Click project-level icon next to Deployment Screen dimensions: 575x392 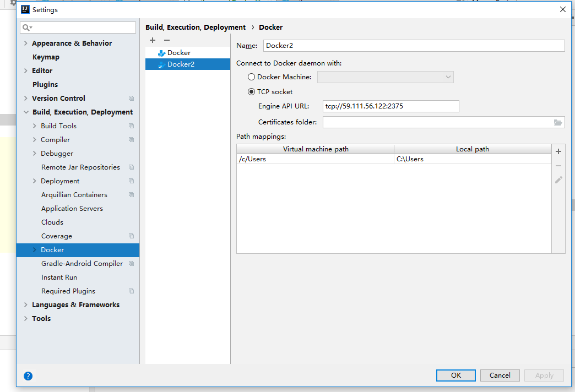(131, 181)
